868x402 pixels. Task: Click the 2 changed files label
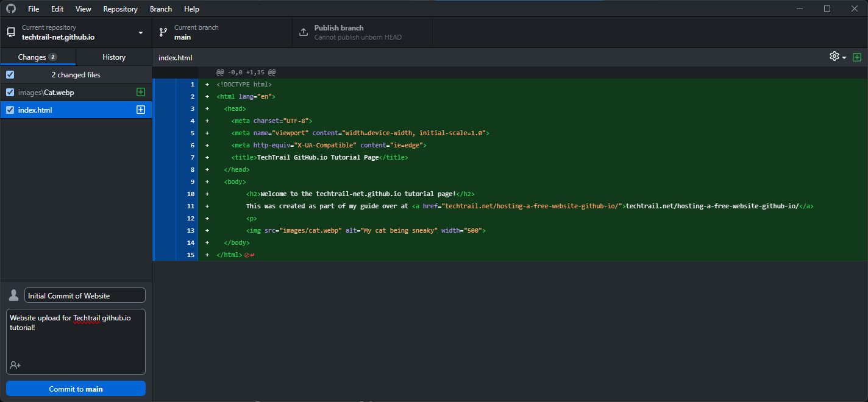[x=76, y=74]
